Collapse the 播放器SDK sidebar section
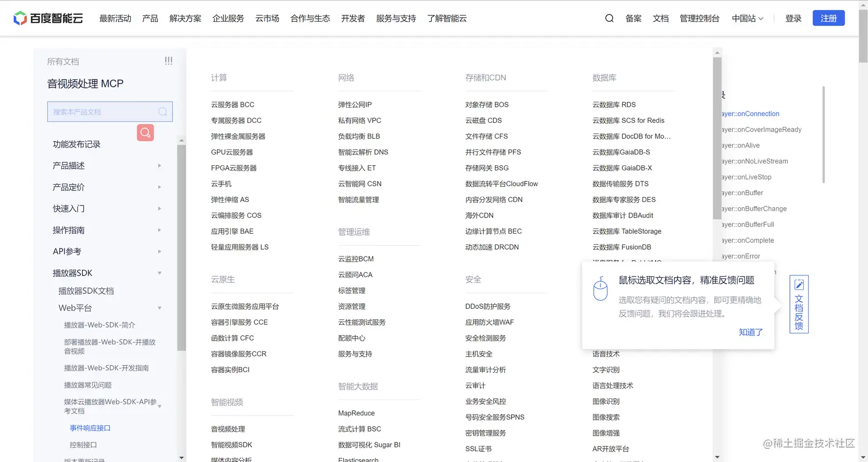Screen dimensions: 868x462 click(x=160, y=273)
